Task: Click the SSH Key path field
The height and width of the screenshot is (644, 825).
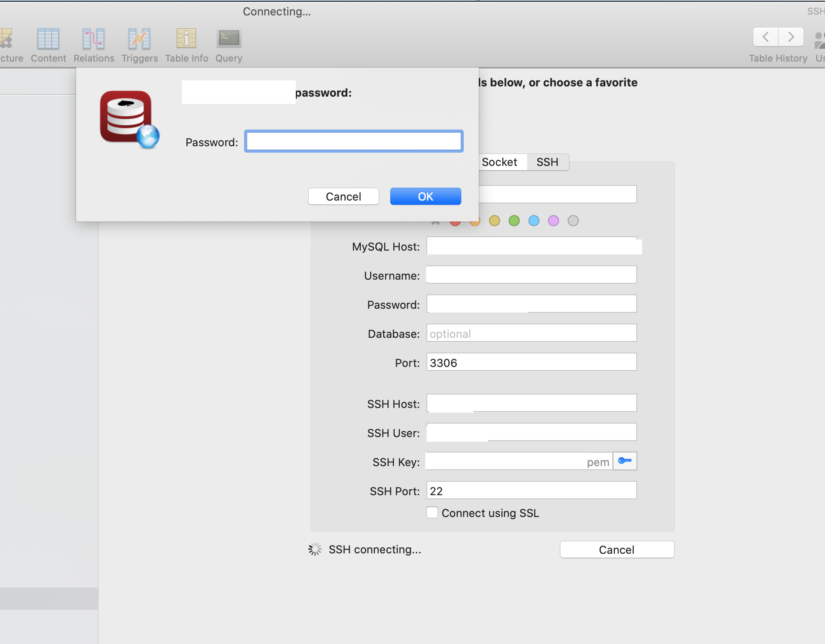Action: 519,461
